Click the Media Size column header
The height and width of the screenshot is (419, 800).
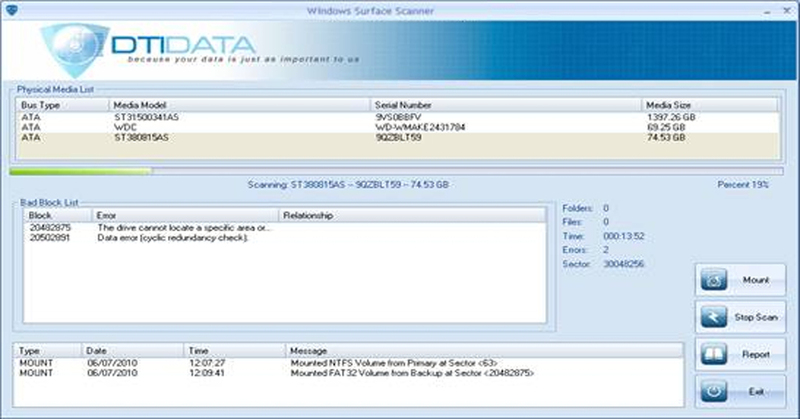click(x=710, y=105)
